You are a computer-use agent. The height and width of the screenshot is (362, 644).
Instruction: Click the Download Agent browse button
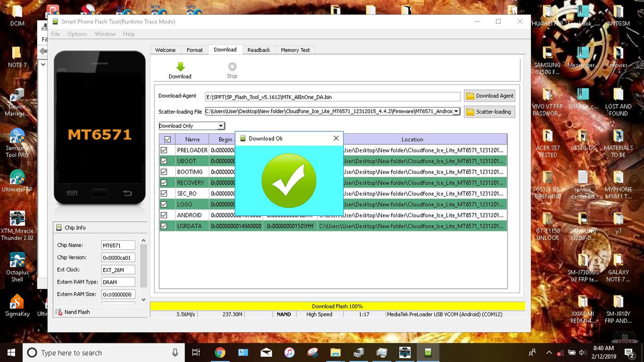point(490,96)
